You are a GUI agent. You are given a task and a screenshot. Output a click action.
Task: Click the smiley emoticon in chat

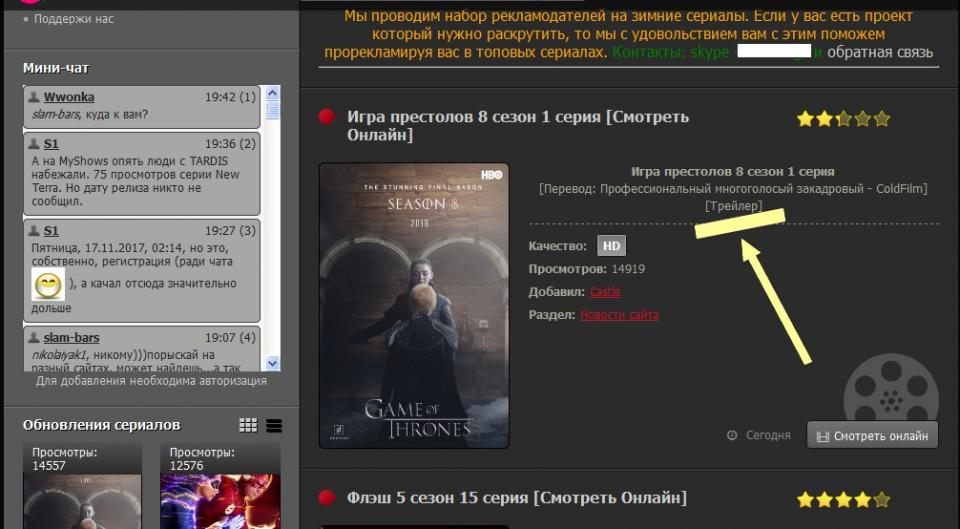[x=47, y=286]
